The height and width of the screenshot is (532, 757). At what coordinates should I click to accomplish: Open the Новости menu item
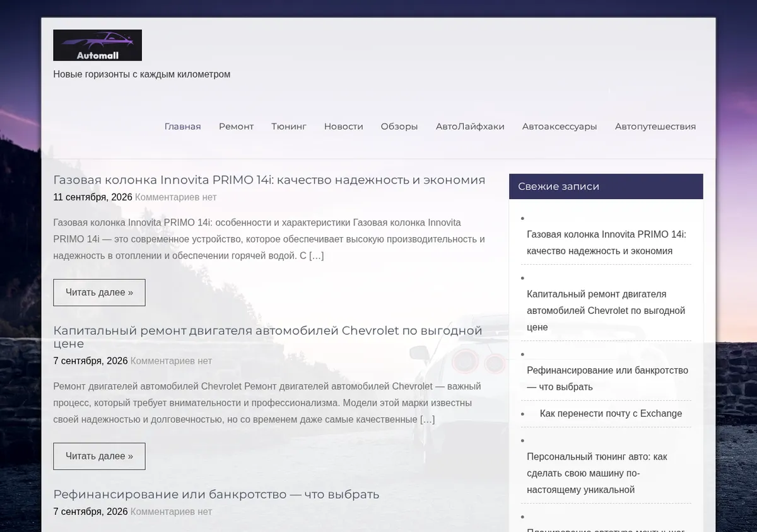(x=343, y=126)
